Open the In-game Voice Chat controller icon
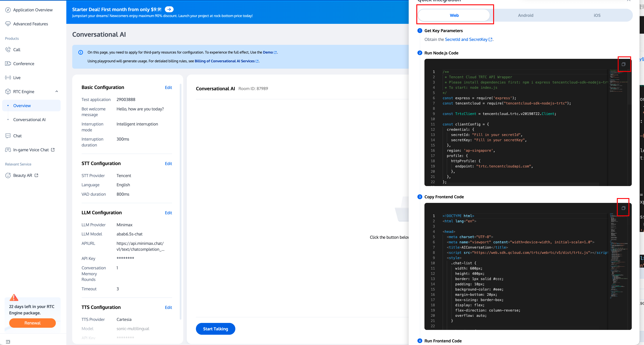 click(x=8, y=150)
